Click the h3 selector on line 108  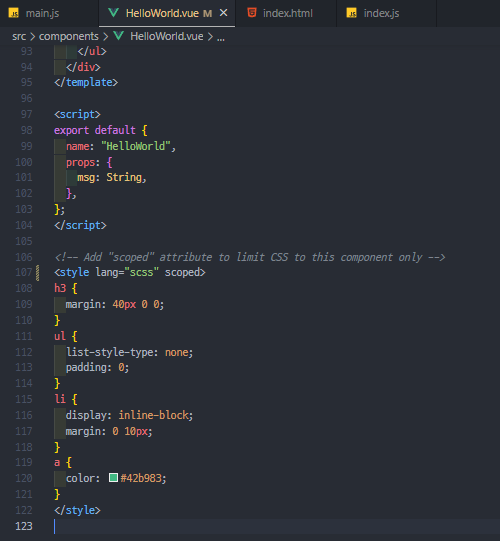click(60, 288)
